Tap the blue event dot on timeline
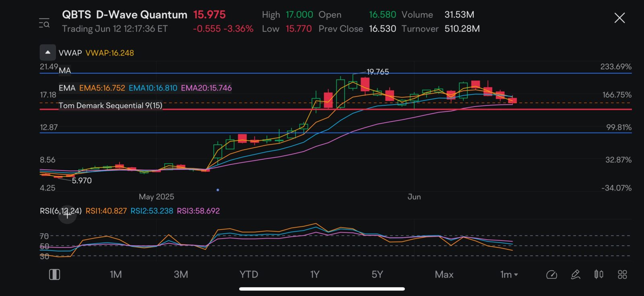Screen dimensions: 644x296 click(218, 190)
